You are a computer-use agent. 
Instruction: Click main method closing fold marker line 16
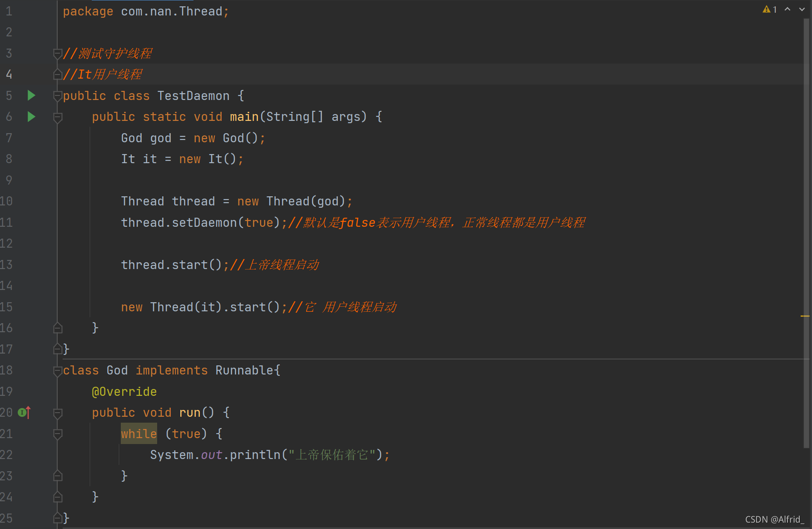point(58,328)
